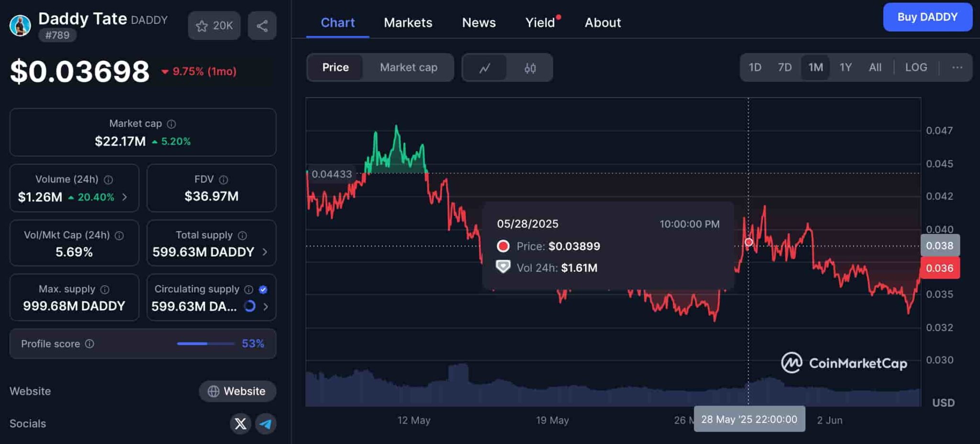Image resolution: width=980 pixels, height=444 pixels.
Task: Toggle LOG scale on chart
Action: [x=916, y=67]
